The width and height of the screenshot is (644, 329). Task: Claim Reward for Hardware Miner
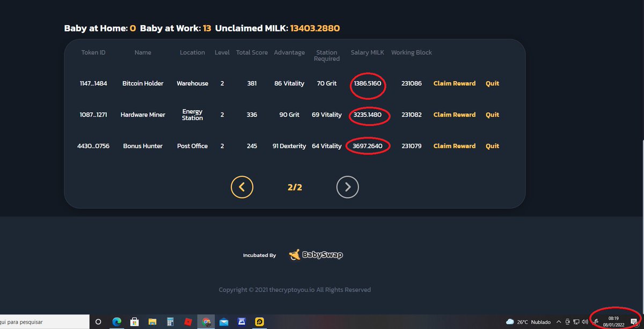[x=455, y=114]
